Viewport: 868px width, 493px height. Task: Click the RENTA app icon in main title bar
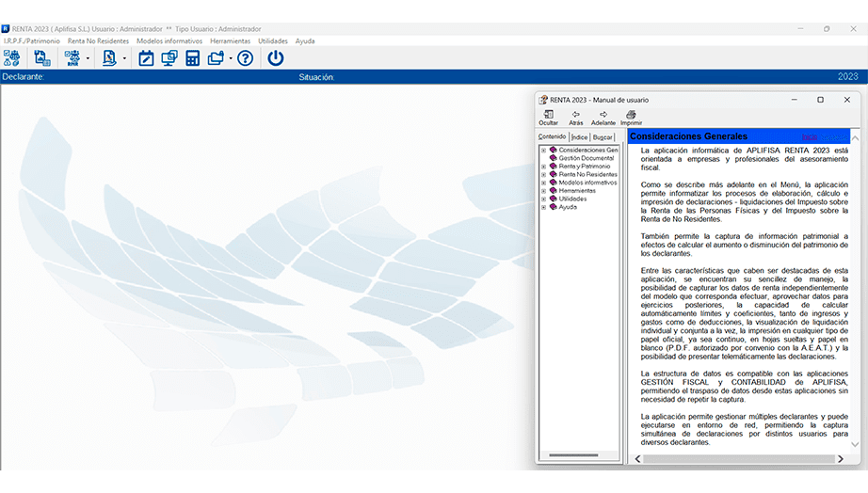pyautogui.click(x=6, y=29)
